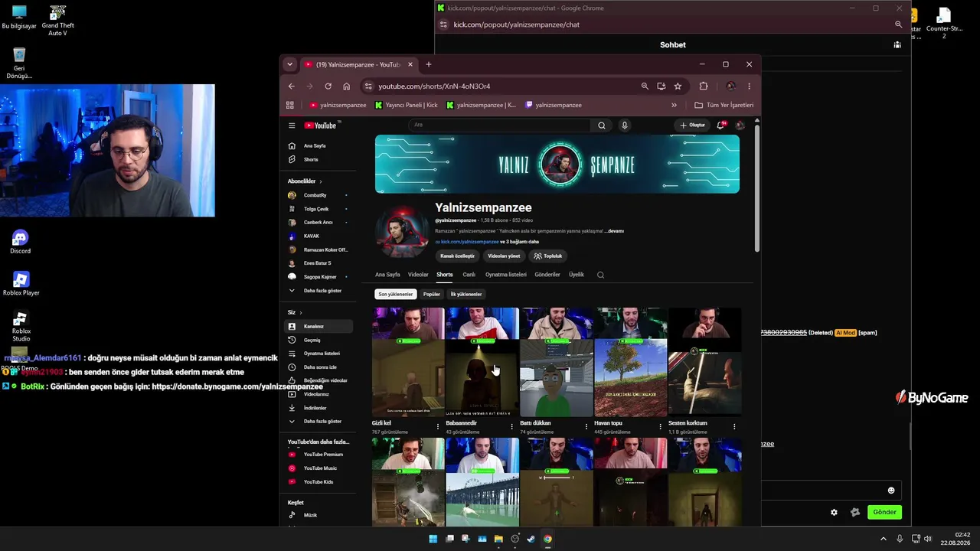
Task: Click the YouTube address bar URL
Action: (x=434, y=86)
